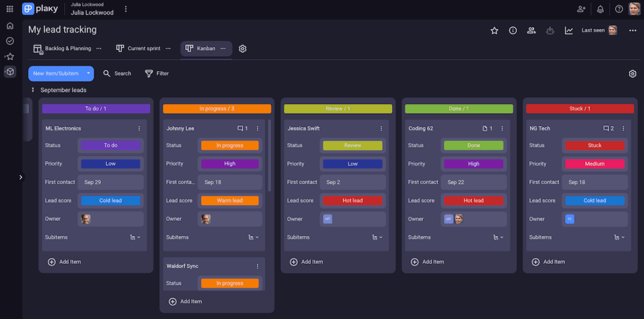Open Kanban view options ellipsis
644x319 pixels.
point(223,49)
